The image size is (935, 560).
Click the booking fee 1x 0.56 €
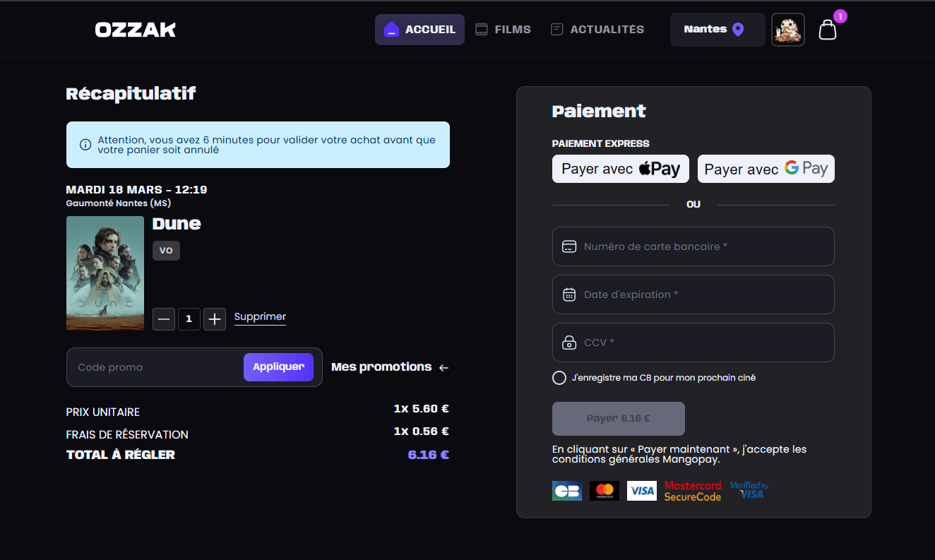coord(422,431)
